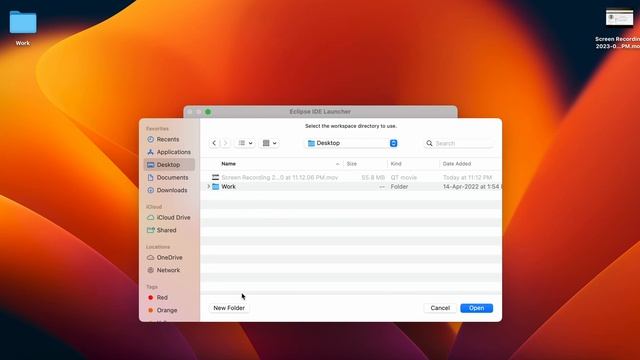Open the grid grouping options dropdown
This screenshot has width=640, height=360.
(x=270, y=143)
